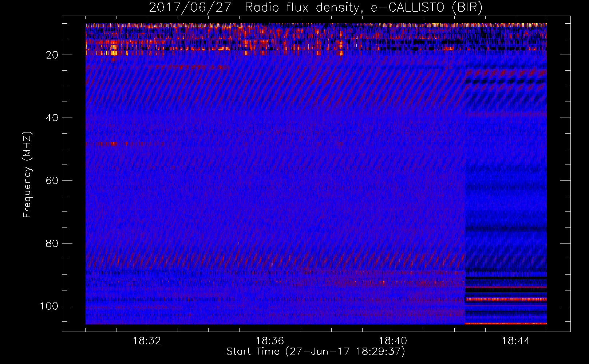589x364 pixels.
Task: Click the 'Start Time (27-Jun-17 18:29:37)' label
Action: pyautogui.click(x=316, y=352)
